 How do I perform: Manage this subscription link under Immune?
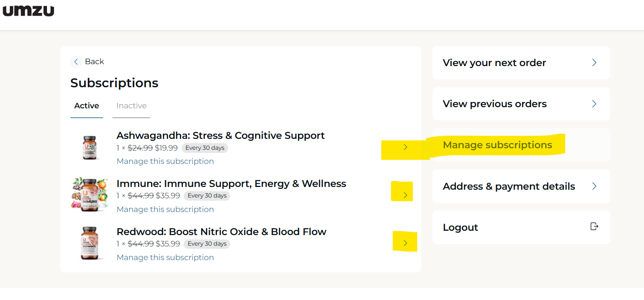point(165,209)
